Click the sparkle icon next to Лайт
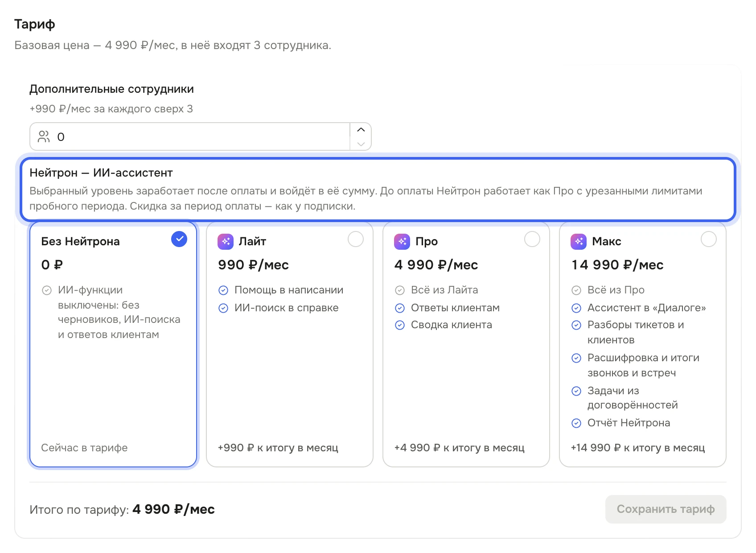This screenshot has height=553, width=756. 226,242
